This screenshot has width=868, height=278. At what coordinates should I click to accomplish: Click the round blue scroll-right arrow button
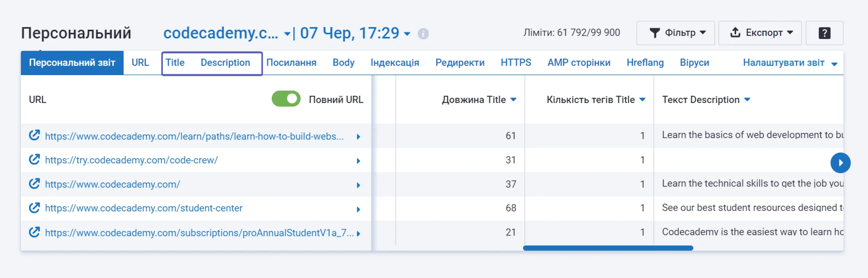coord(840,163)
